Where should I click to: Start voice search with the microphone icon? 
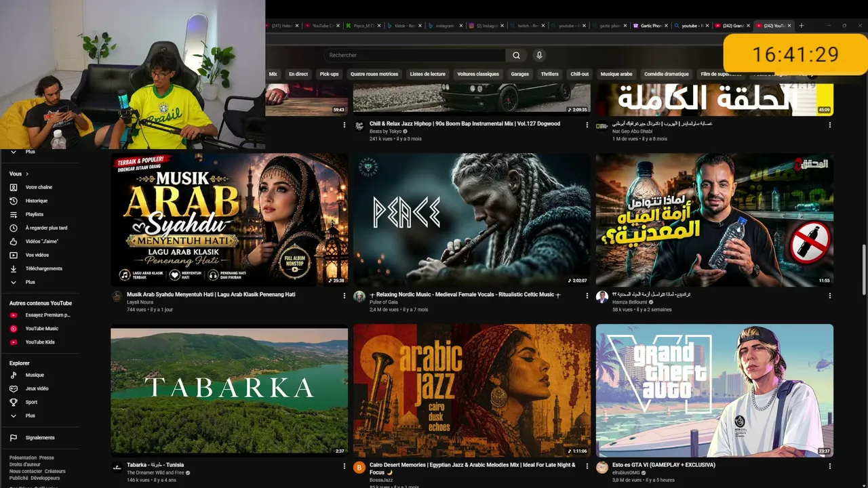click(539, 56)
